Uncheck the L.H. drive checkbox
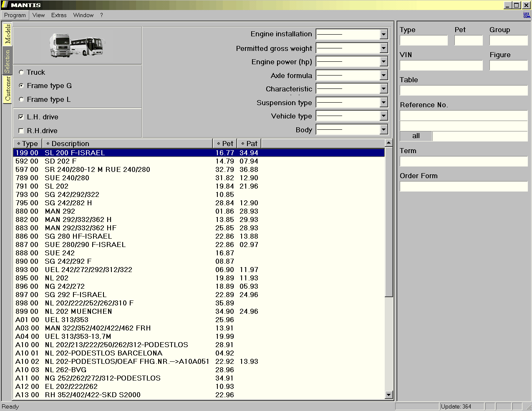The width and height of the screenshot is (532, 411). pos(21,117)
